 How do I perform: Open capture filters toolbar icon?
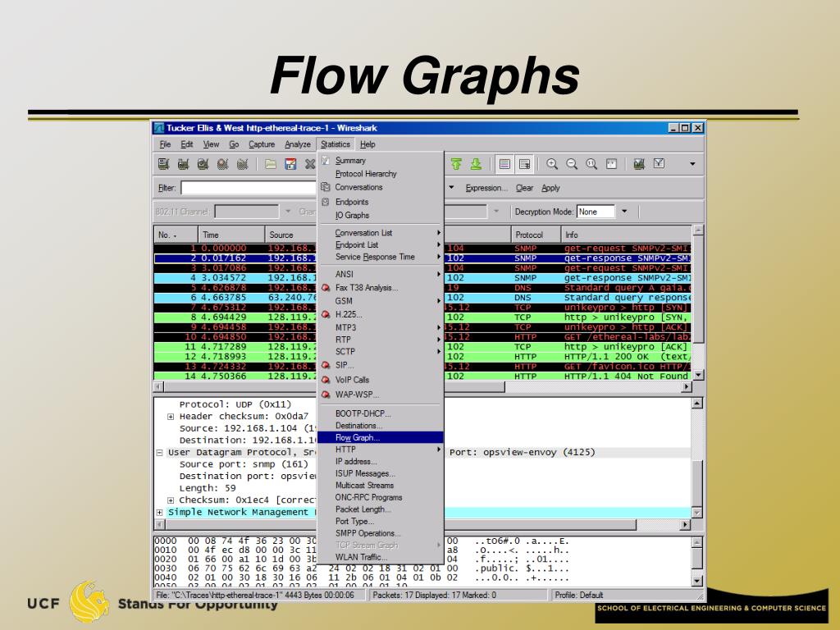coord(638,164)
